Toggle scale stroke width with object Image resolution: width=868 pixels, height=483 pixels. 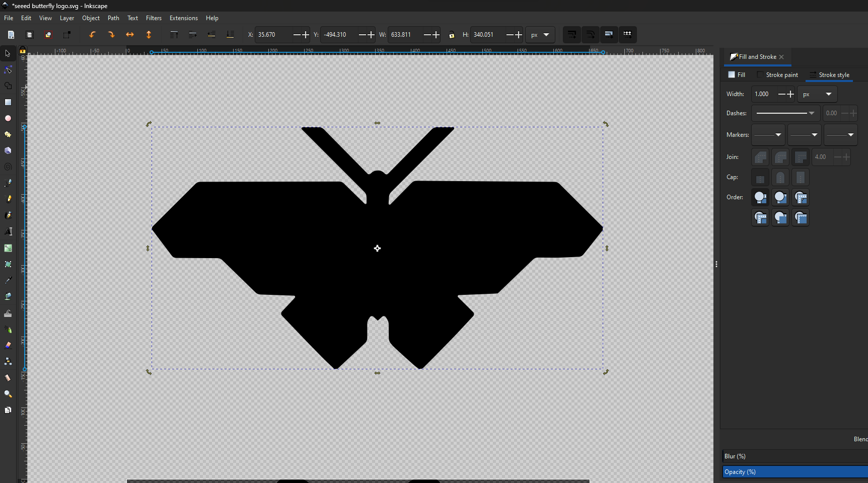click(x=572, y=35)
